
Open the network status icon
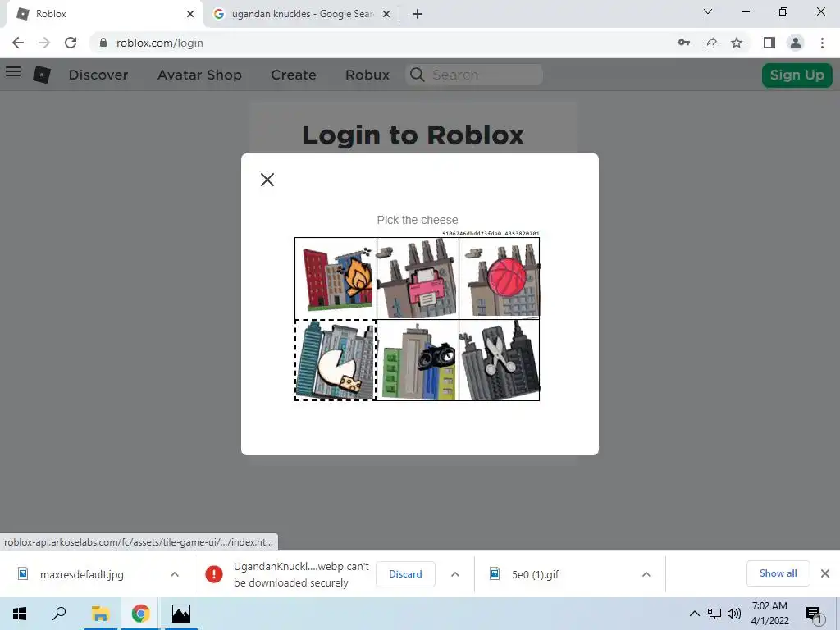click(x=714, y=614)
